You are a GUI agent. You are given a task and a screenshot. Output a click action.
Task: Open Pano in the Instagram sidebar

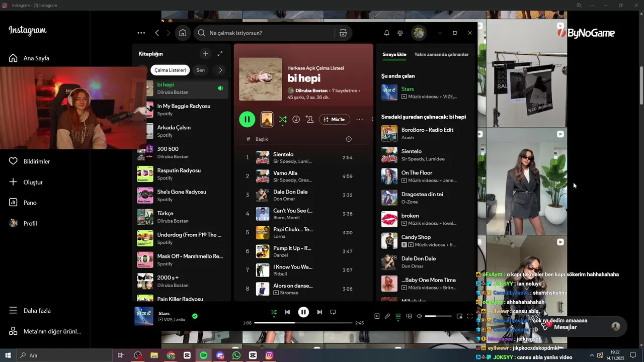[x=23, y=203]
